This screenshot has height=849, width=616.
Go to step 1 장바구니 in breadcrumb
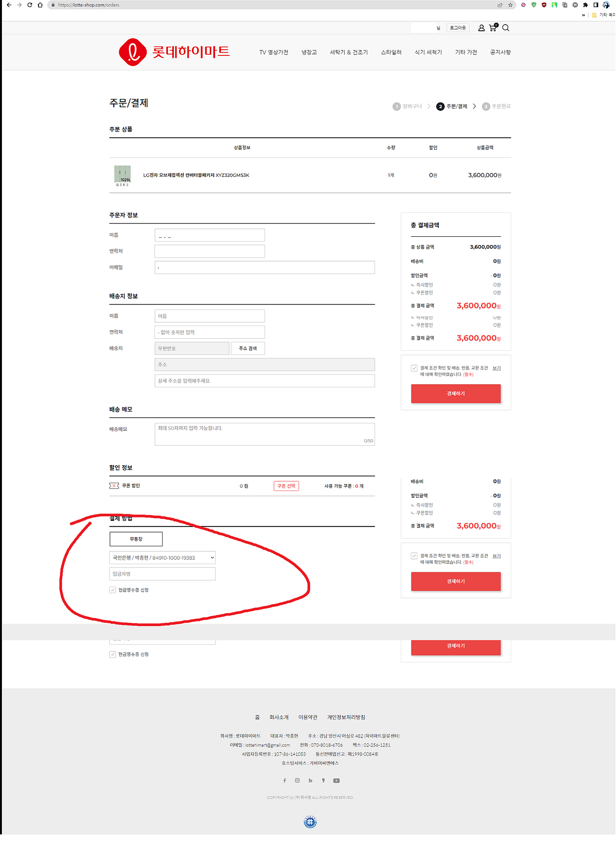point(407,106)
